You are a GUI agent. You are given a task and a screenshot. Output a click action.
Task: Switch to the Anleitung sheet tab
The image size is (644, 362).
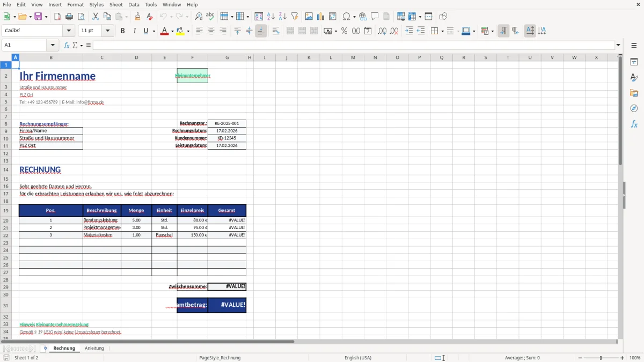[94, 348]
